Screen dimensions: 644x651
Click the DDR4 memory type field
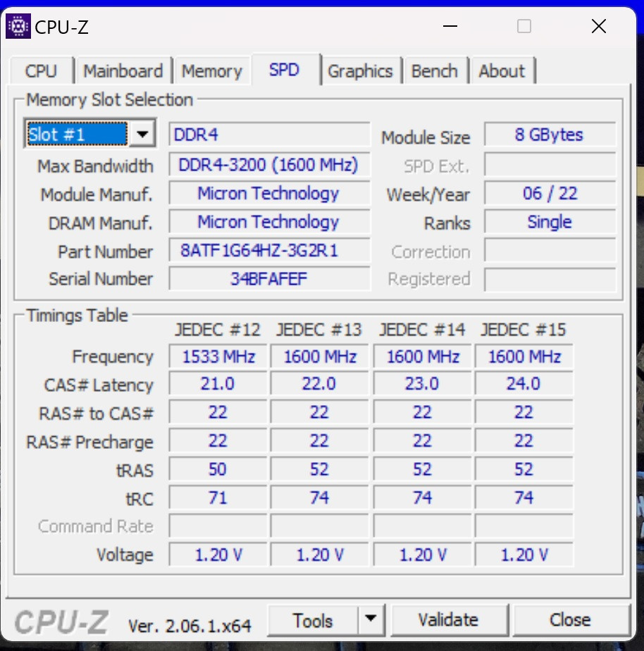pos(269,134)
